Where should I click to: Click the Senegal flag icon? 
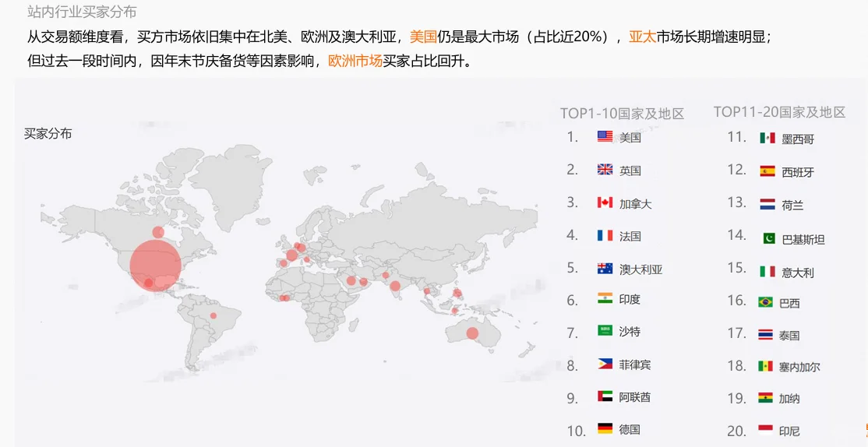766,366
